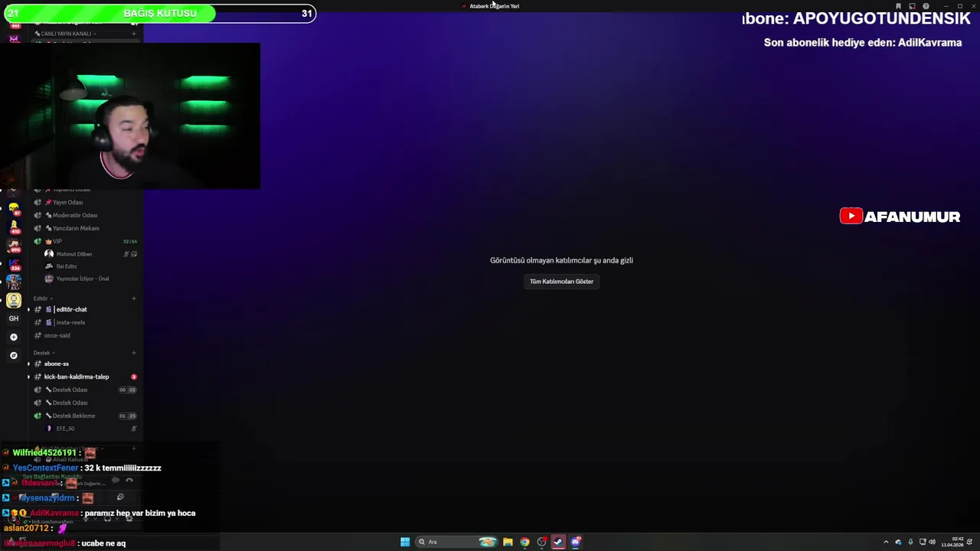Open Google Chrome from the taskbar
This screenshot has width=980, height=551.
click(524, 542)
